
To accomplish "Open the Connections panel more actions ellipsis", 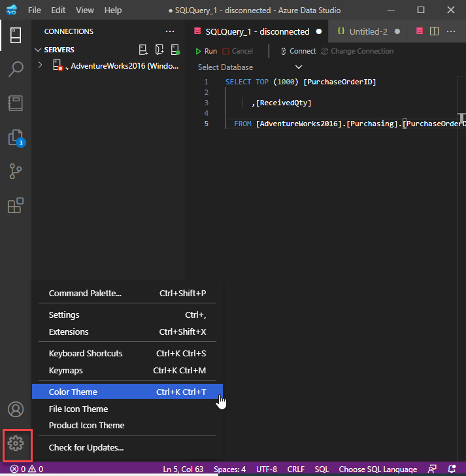I will pos(170,31).
